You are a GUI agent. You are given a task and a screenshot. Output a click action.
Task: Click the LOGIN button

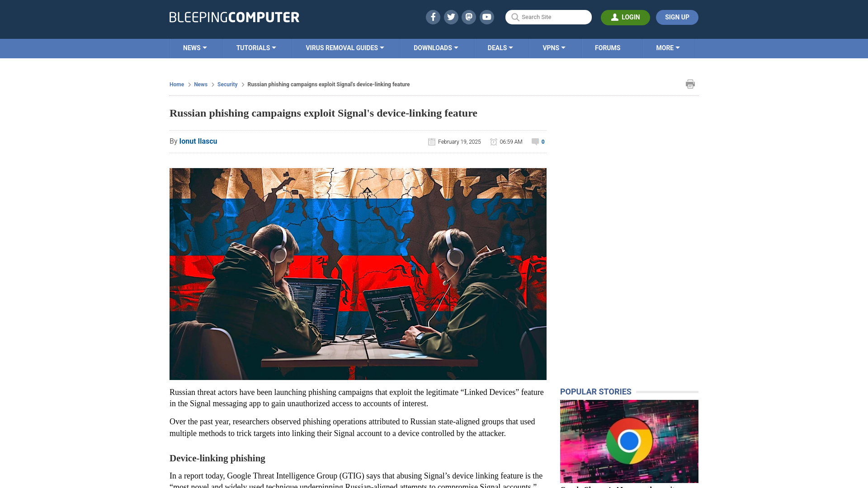(x=625, y=17)
